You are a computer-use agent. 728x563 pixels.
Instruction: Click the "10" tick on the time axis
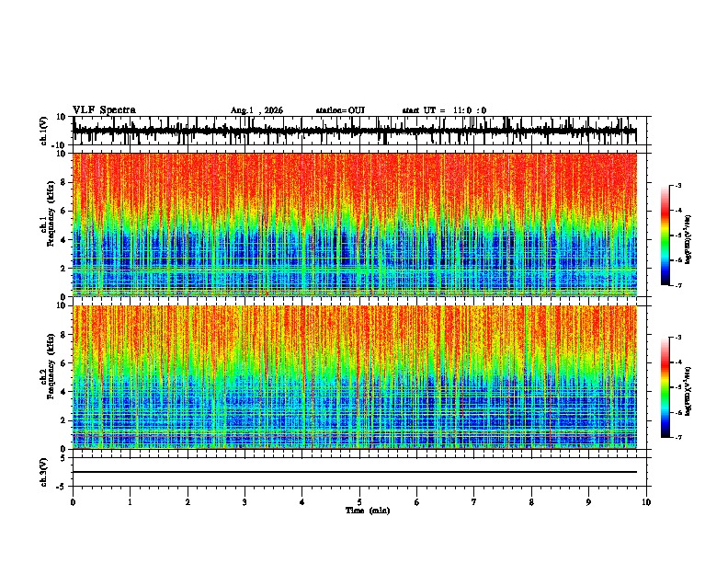tap(646, 502)
